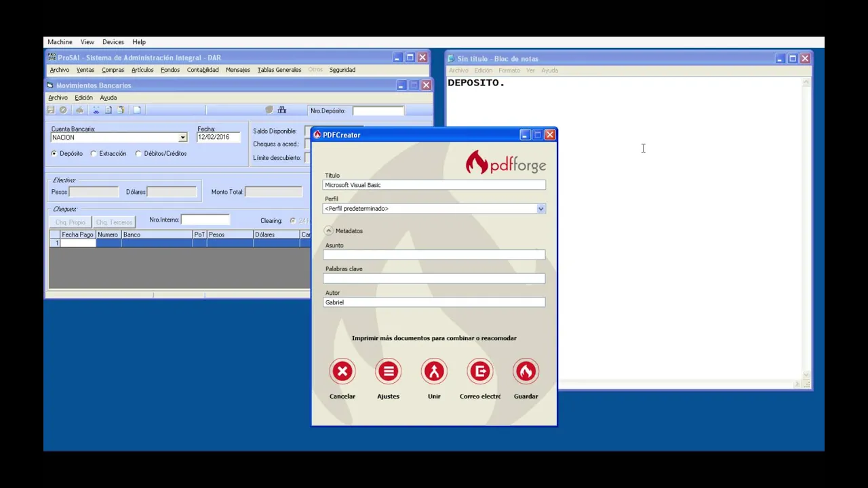Click the ProSAI title bar application icon
The height and width of the screenshot is (488, 868).
click(x=52, y=58)
